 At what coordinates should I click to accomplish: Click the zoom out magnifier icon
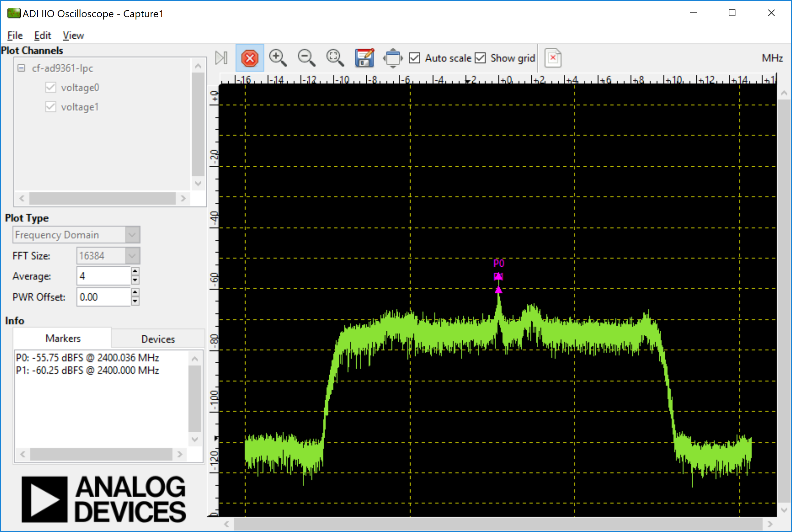click(x=306, y=58)
